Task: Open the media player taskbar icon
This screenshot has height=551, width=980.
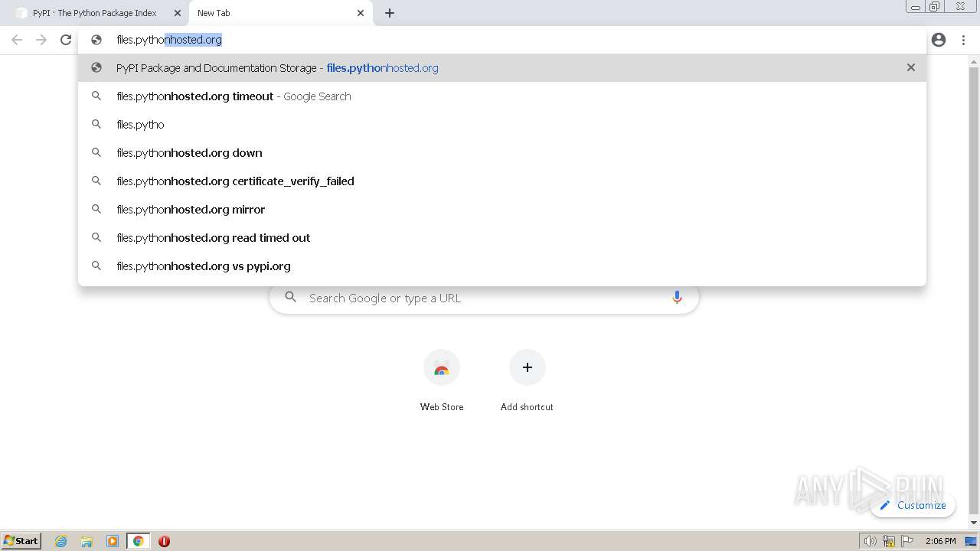Action: pyautogui.click(x=113, y=541)
